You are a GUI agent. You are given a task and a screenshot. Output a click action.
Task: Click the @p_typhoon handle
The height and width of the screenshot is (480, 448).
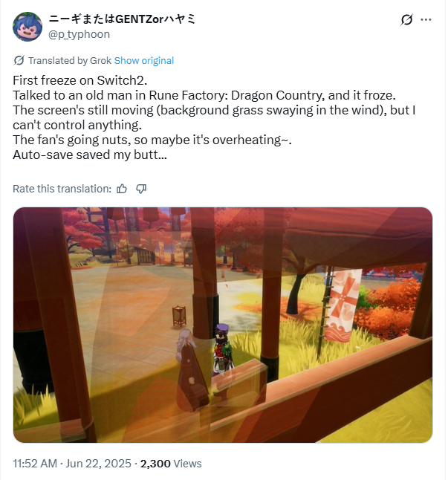point(79,34)
